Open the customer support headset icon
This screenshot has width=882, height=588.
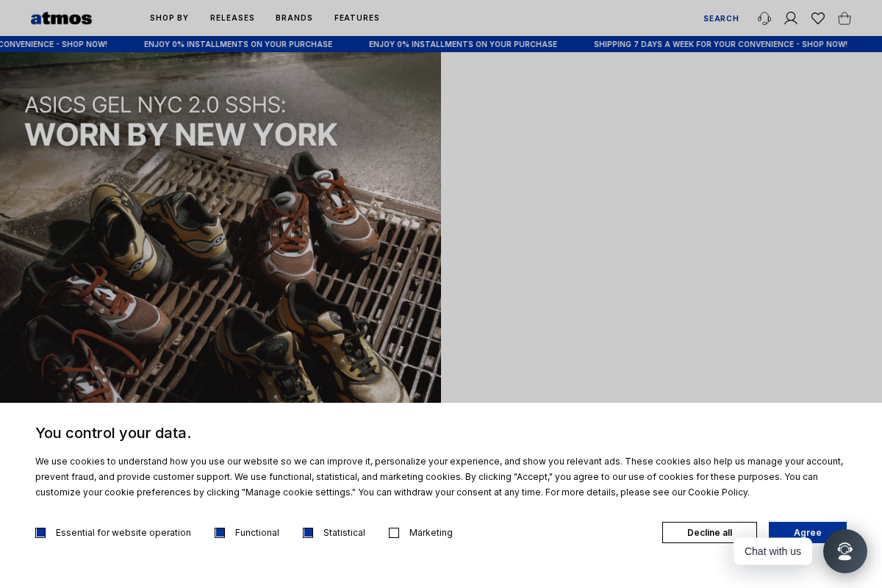pyautogui.click(x=764, y=18)
